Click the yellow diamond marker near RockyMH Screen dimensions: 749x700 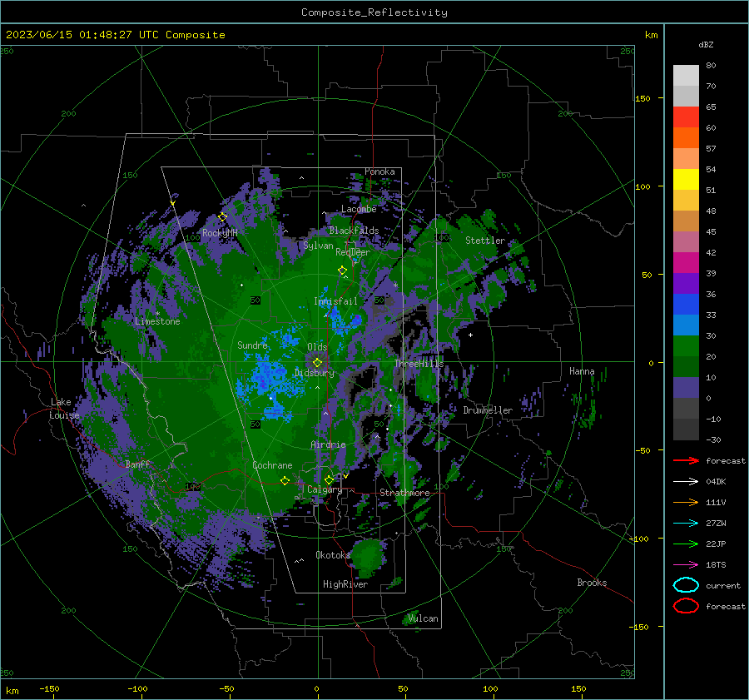(222, 217)
